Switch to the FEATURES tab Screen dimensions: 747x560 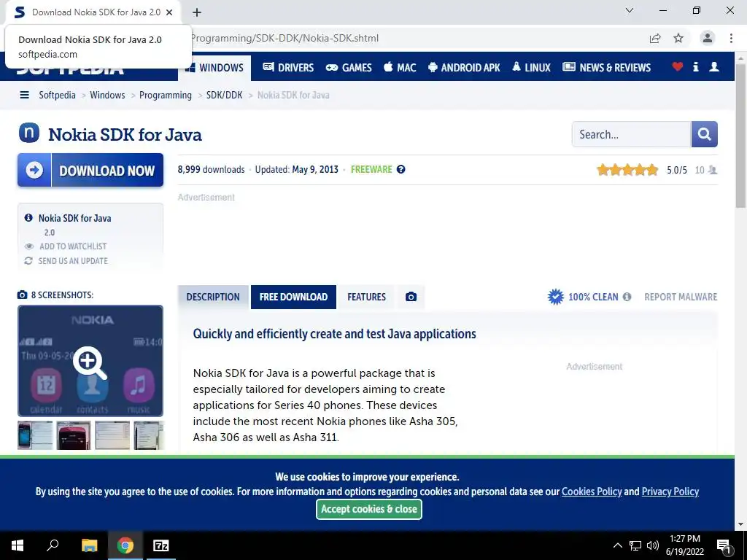(366, 297)
